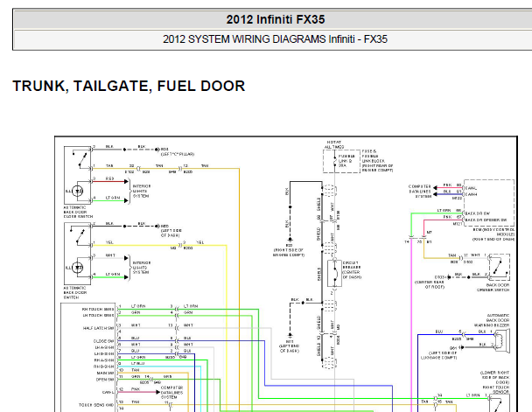
Task: Click the 'MAIN SW' terminal label
Action: click(106, 373)
